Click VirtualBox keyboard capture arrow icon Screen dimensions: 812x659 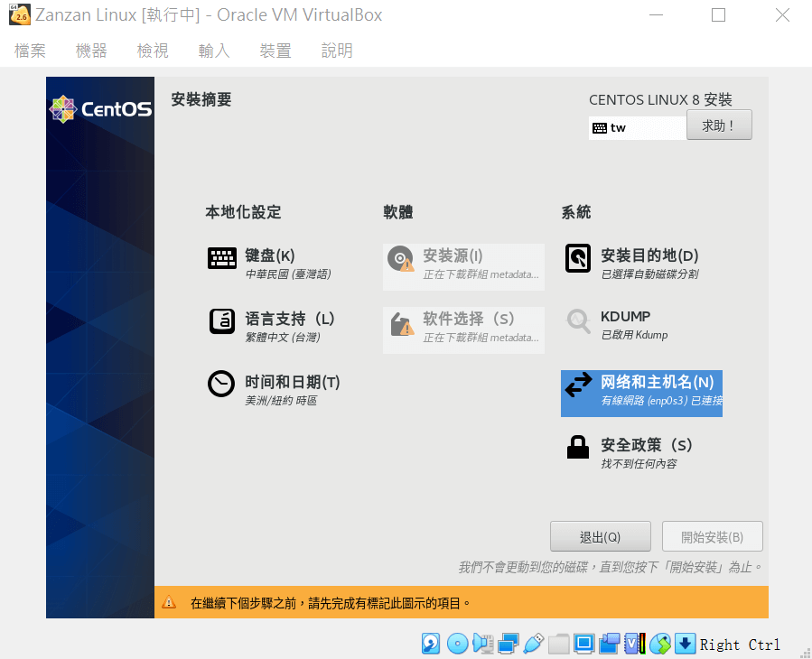[x=686, y=644]
